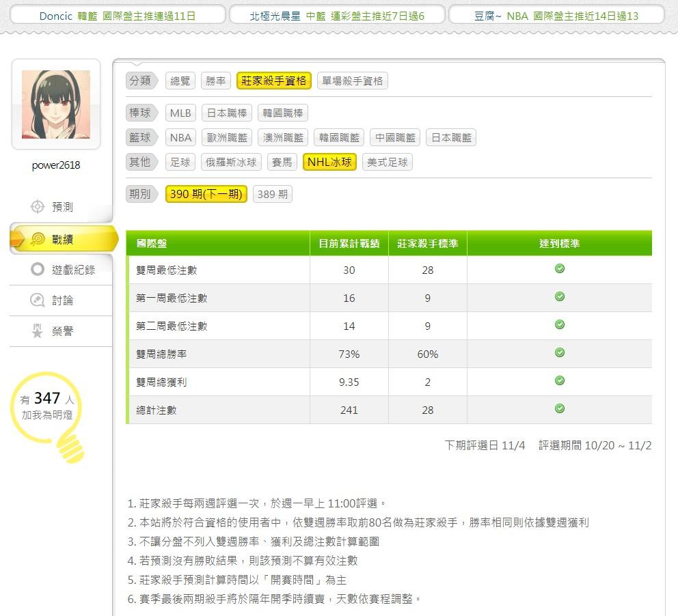
Task: Click the power2618 username text
Action: (56, 165)
